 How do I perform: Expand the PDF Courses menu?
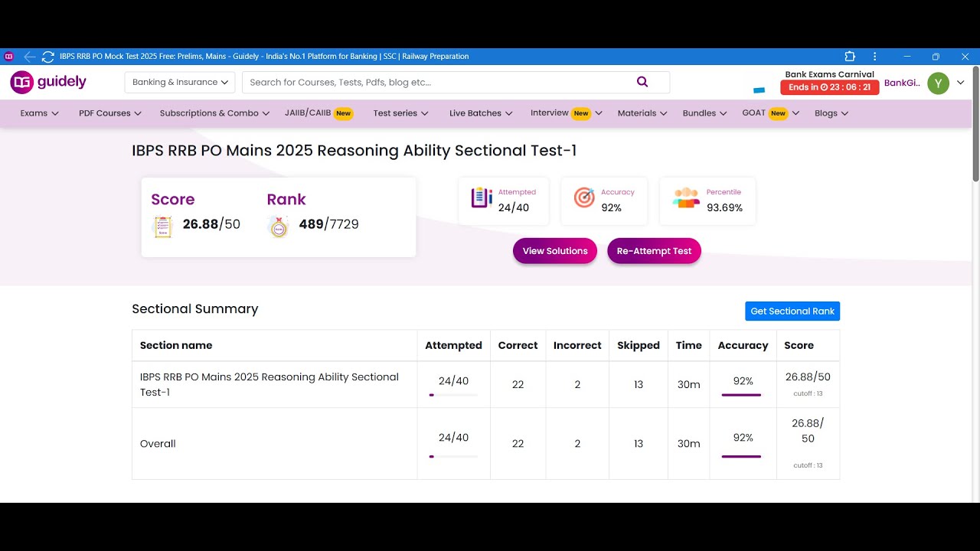click(x=110, y=113)
